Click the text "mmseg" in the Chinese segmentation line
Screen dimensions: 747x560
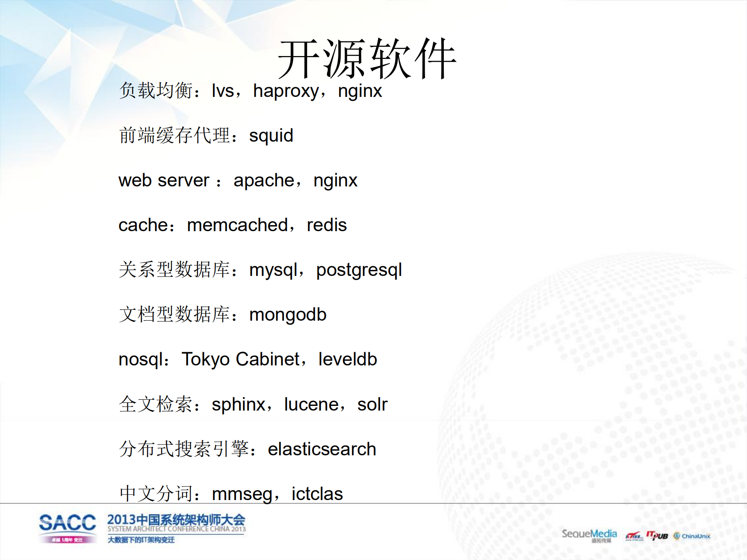click(242, 493)
